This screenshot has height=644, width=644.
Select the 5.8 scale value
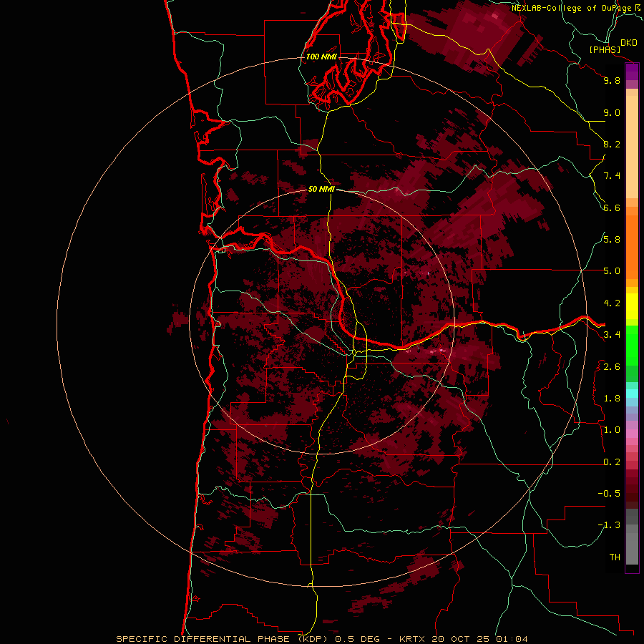(612, 240)
